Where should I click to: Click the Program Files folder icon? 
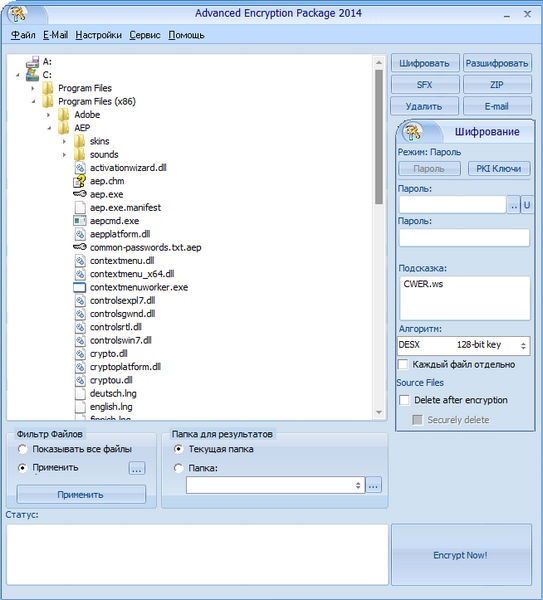click(48, 88)
